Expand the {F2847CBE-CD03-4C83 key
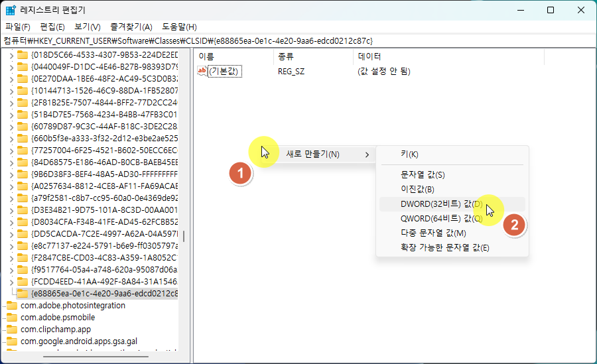597x364 pixels. pos(11,259)
